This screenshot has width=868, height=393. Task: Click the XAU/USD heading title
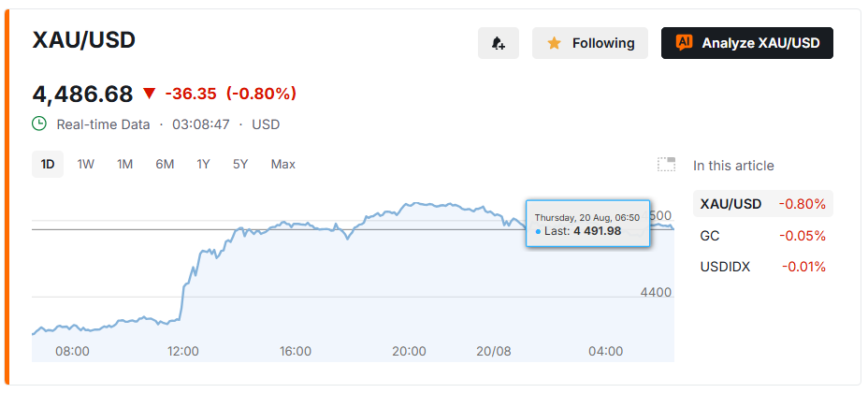tap(84, 40)
